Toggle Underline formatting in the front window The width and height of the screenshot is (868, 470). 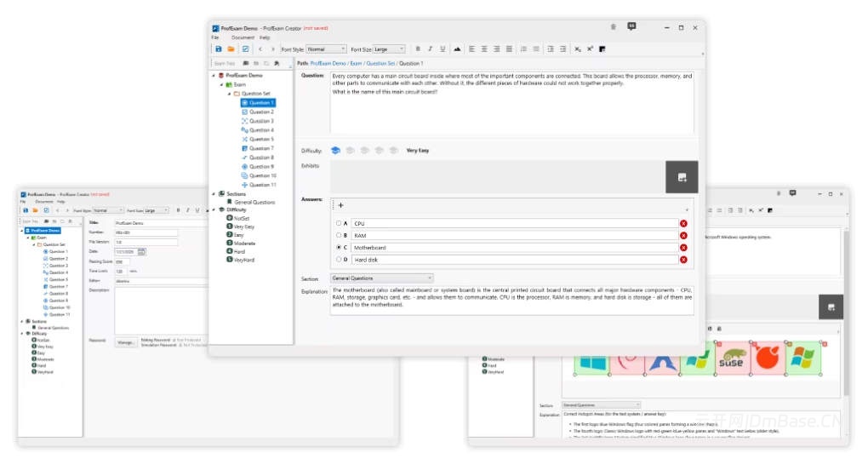point(443,49)
